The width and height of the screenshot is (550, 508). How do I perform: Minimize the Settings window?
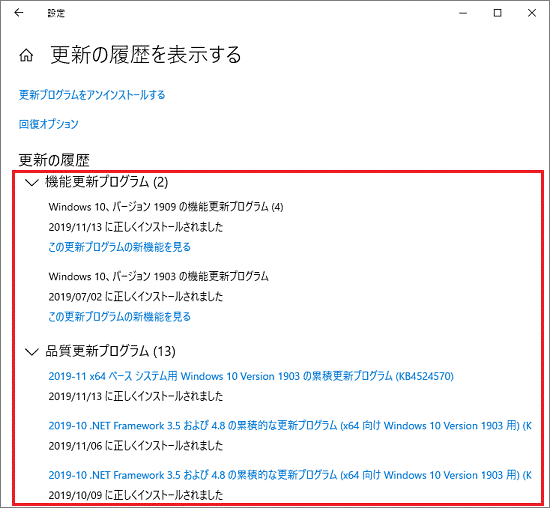[463, 13]
